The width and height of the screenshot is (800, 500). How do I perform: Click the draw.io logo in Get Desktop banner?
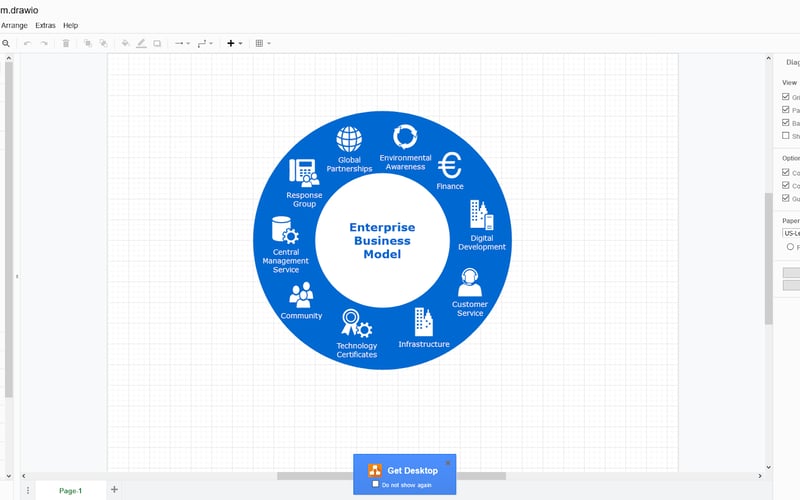tap(375, 470)
